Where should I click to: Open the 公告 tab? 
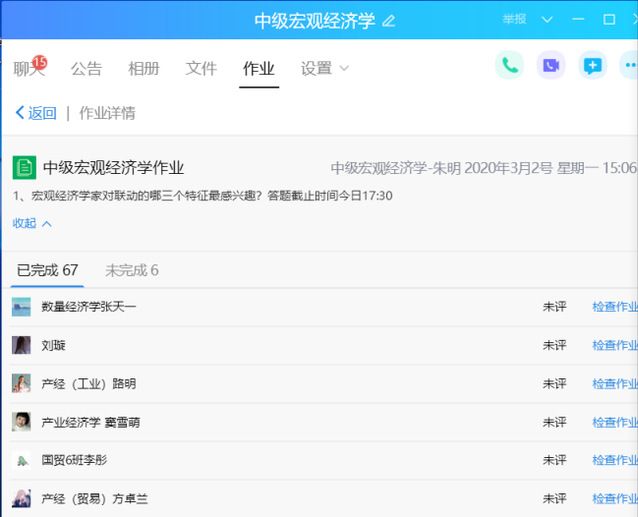click(x=86, y=68)
